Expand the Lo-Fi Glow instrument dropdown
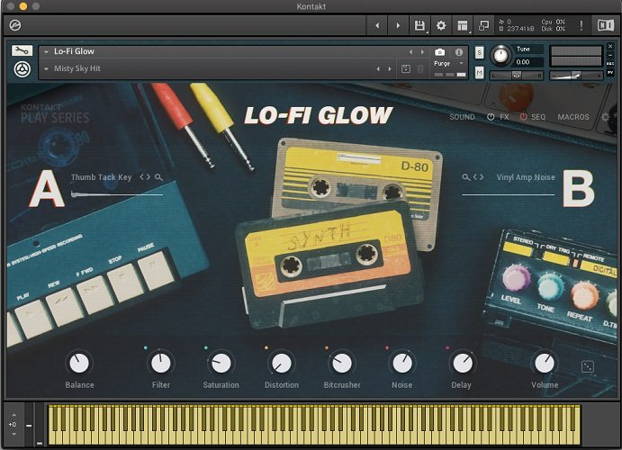Image resolution: width=622 pixels, height=450 pixels. tap(47, 51)
